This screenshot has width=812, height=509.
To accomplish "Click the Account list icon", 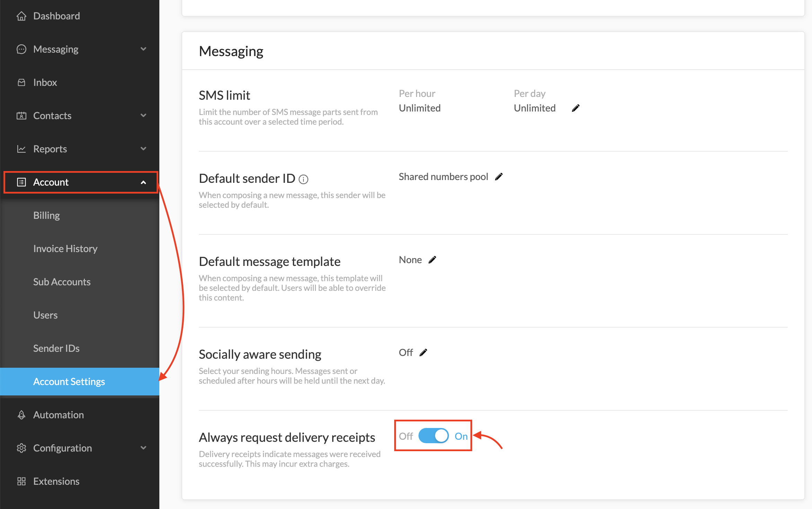I will [21, 182].
